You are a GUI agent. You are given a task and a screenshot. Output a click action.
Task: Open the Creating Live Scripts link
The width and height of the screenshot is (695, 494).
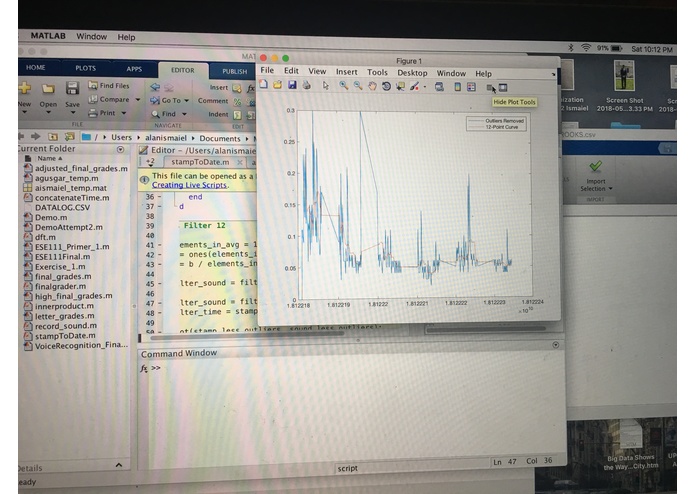[x=190, y=185]
